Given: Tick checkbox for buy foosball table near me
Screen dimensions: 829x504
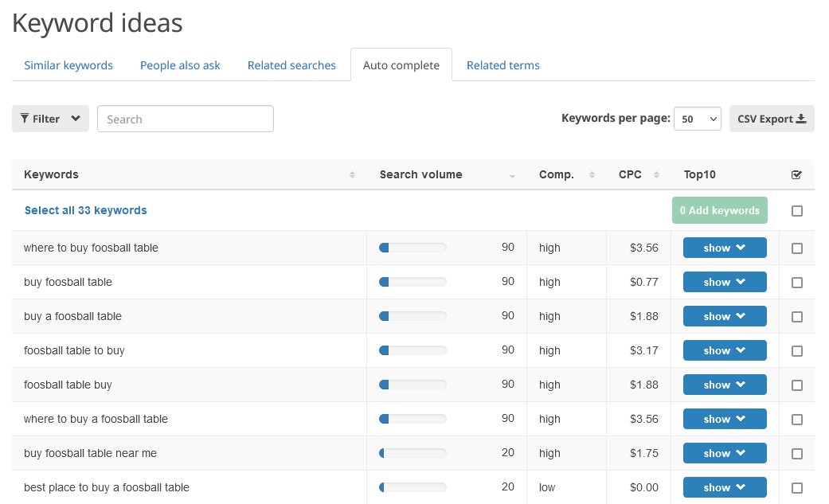Looking at the screenshot, I should tap(797, 454).
